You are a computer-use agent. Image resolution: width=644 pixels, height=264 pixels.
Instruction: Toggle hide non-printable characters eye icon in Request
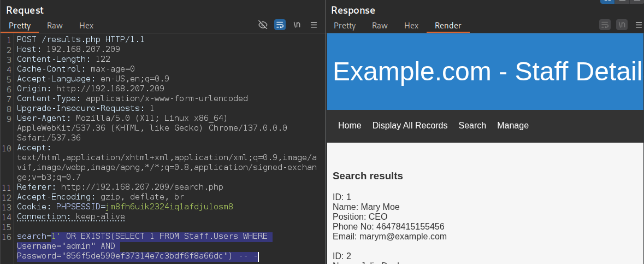[x=262, y=25]
